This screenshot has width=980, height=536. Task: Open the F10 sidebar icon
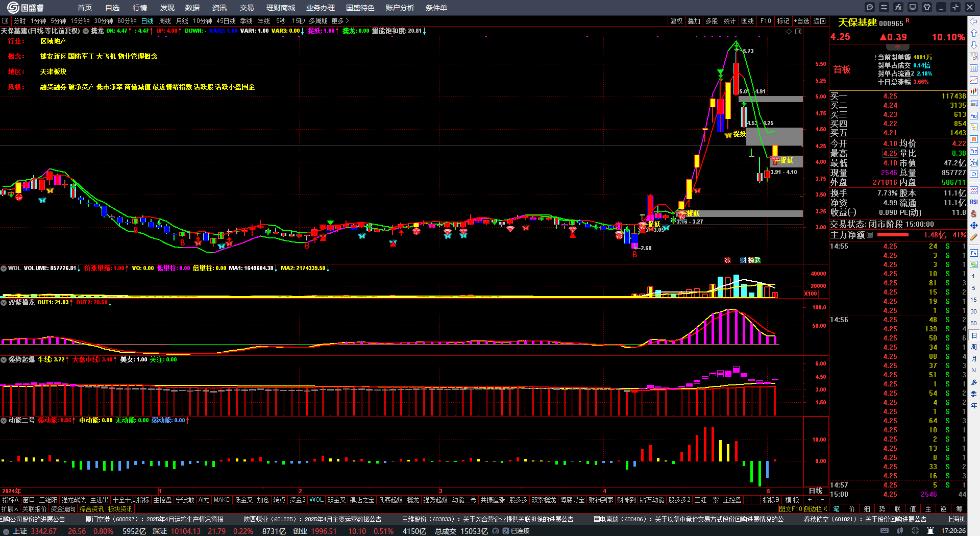(x=974, y=116)
